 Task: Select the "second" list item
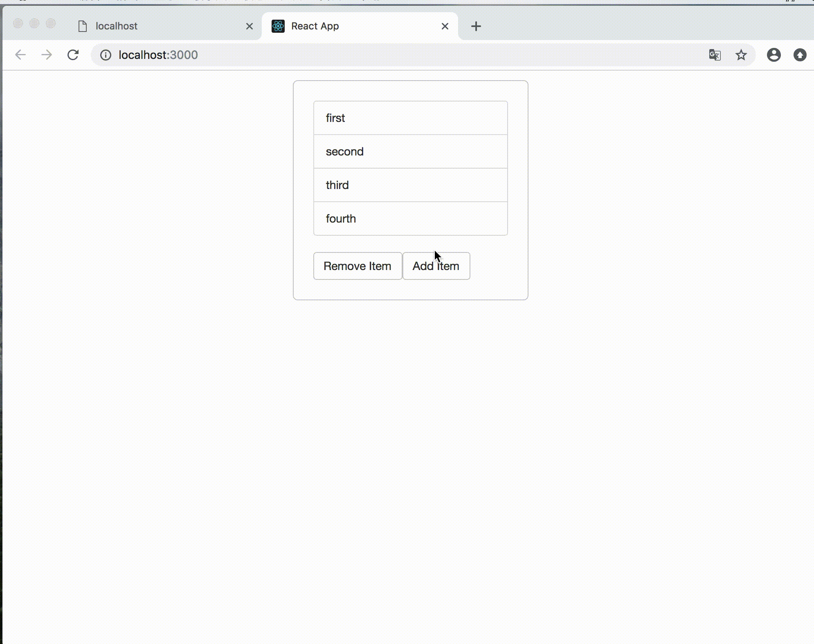[x=410, y=151]
